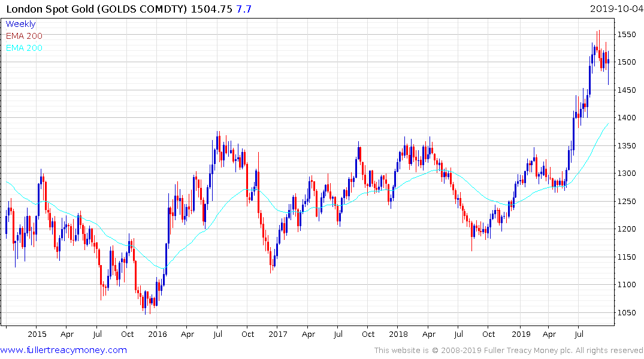Click the 1400 price axis label

(627, 118)
